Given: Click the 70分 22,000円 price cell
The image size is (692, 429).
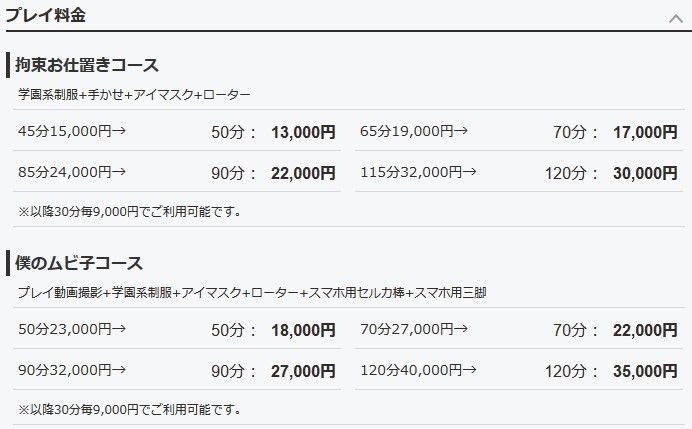Looking at the screenshot, I should tap(615, 330).
